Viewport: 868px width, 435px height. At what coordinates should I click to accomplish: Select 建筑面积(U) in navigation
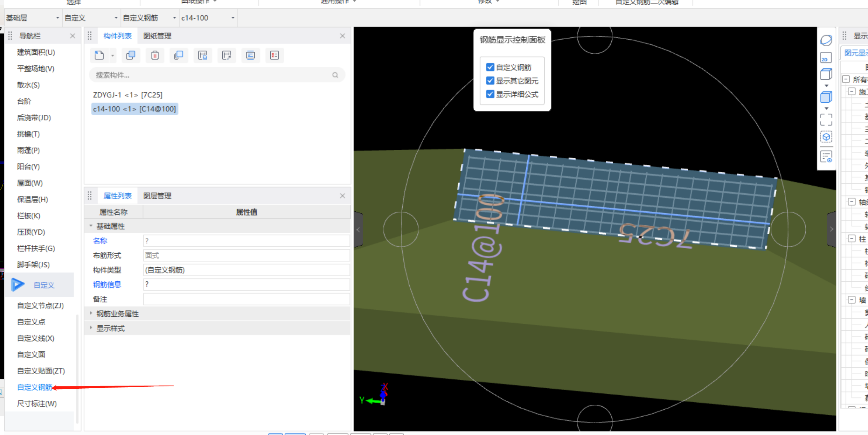click(36, 52)
